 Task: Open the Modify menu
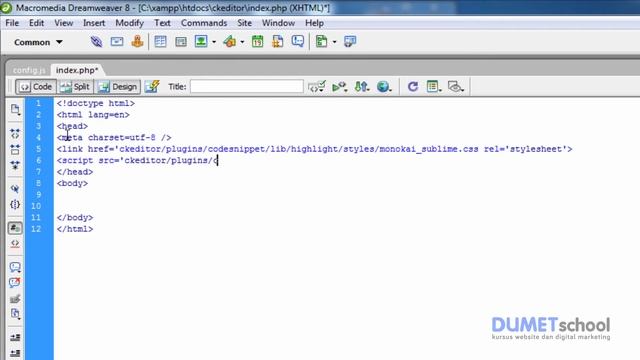[x=129, y=23]
